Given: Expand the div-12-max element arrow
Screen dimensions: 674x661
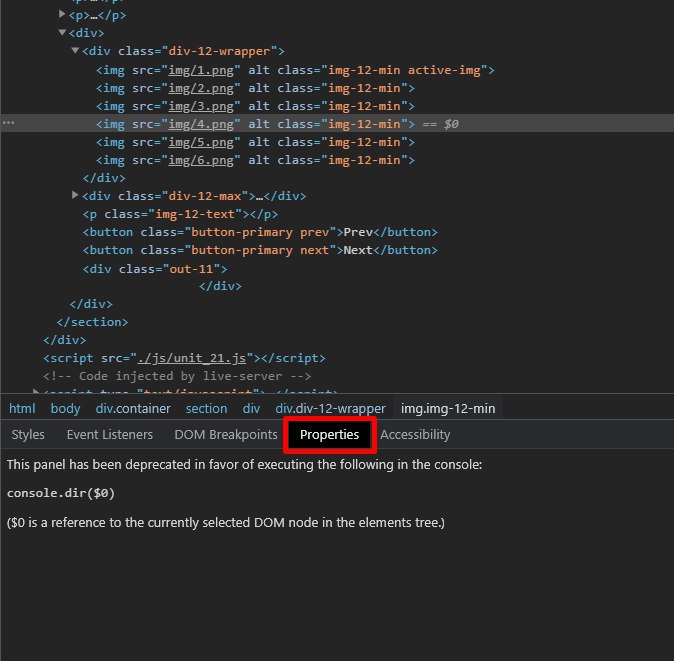Looking at the screenshot, I should click(75, 196).
